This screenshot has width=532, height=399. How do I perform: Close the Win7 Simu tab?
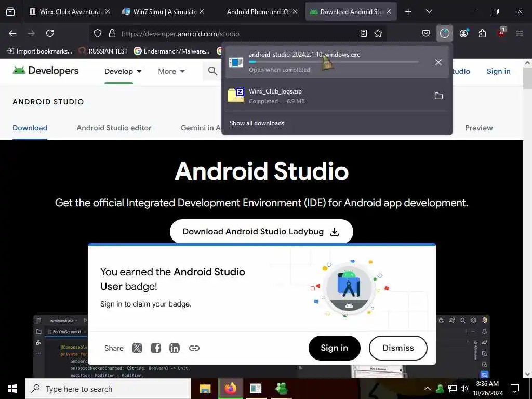(202, 11)
